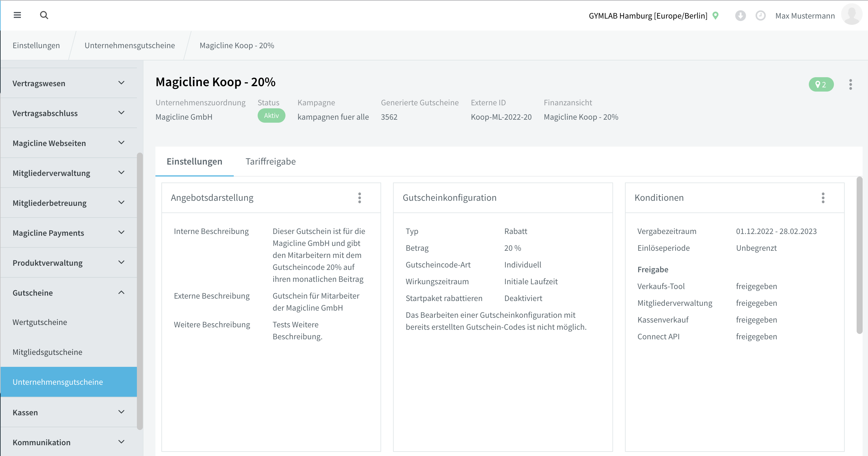This screenshot has height=456, width=868.
Task: Collapse the Gutscheine section
Action: [x=69, y=292]
